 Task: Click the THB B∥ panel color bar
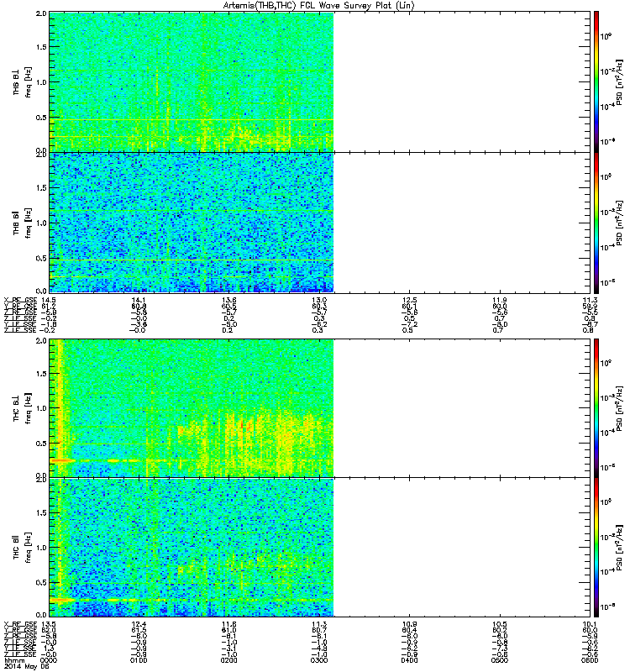(596, 223)
